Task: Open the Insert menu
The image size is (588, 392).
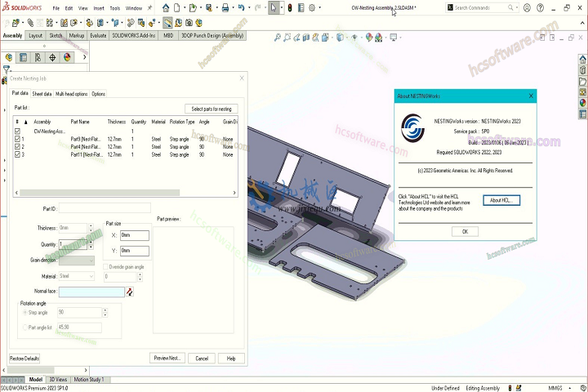Action: point(99,8)
